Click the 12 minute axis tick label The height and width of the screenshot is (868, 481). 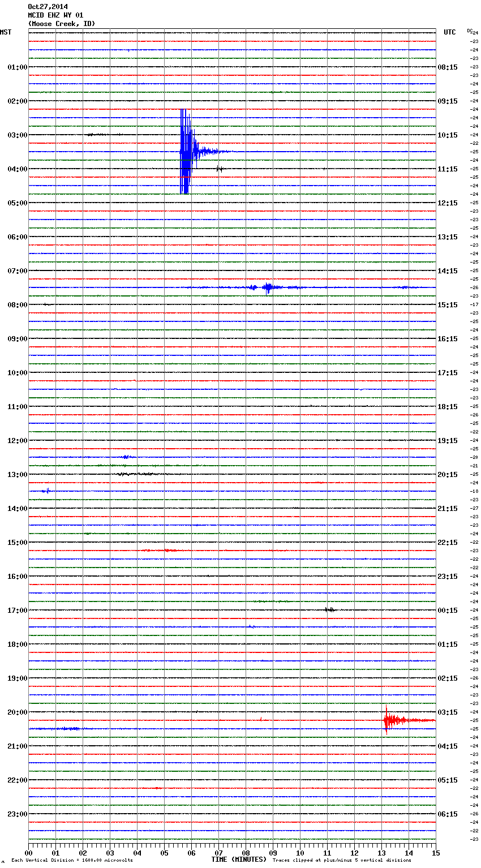[x=354, y=853]
